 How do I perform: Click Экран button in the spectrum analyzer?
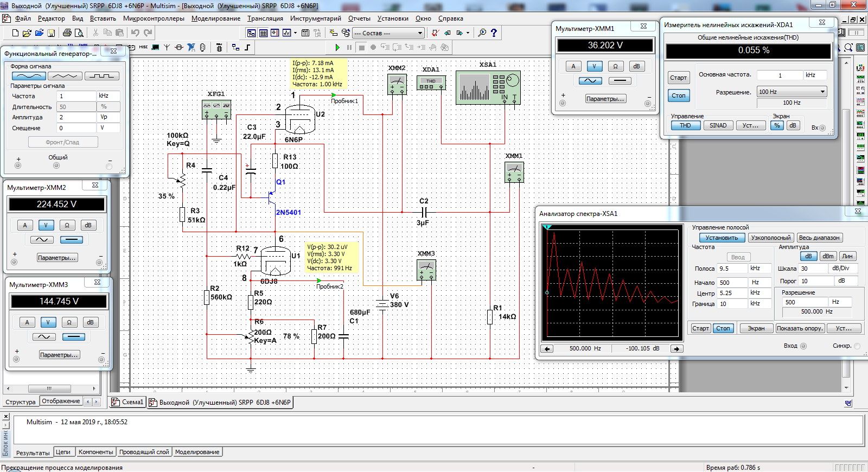coord(756,328)
